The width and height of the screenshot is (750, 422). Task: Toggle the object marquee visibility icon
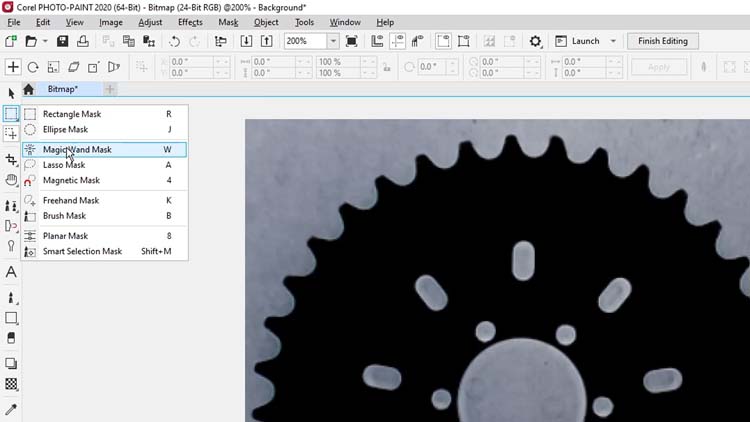pyautogui.click(x=463, y=41)
